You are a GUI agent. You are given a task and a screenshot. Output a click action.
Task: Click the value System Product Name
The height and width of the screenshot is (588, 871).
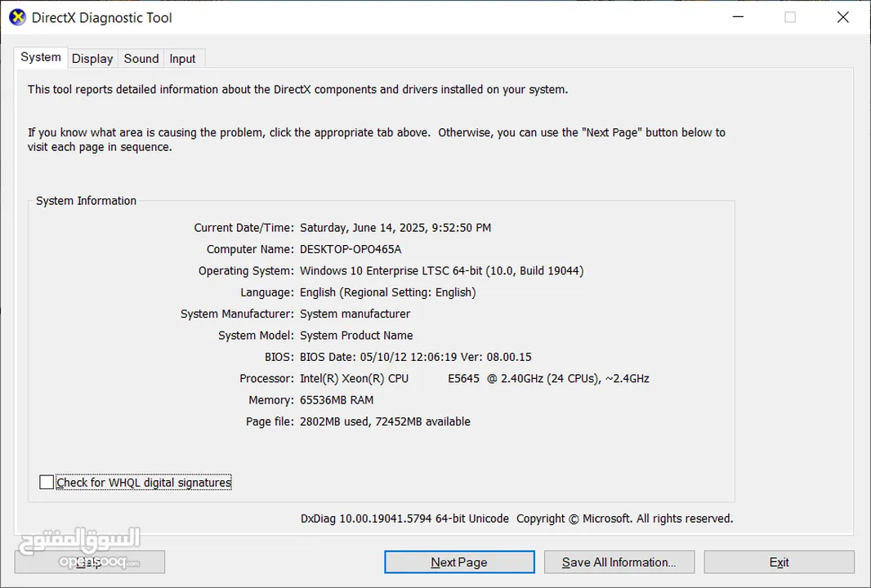(356, 336)
